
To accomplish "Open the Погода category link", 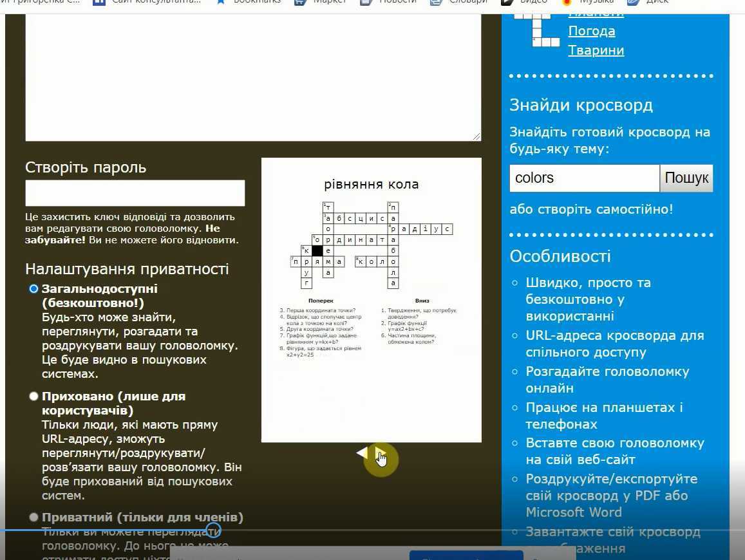I will tap(591, 31).
